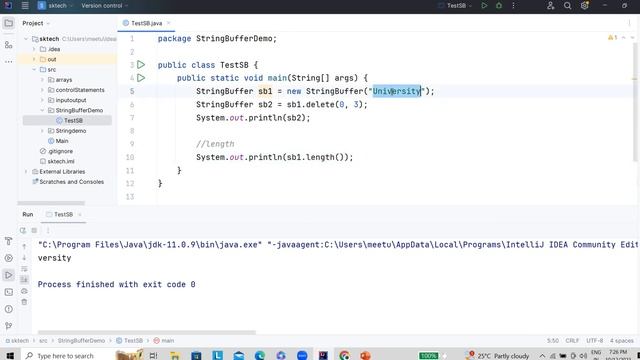This screenshot has width=640, height=360.
Task: Open Project view dropdown
Action: click(x=36, y=23)
